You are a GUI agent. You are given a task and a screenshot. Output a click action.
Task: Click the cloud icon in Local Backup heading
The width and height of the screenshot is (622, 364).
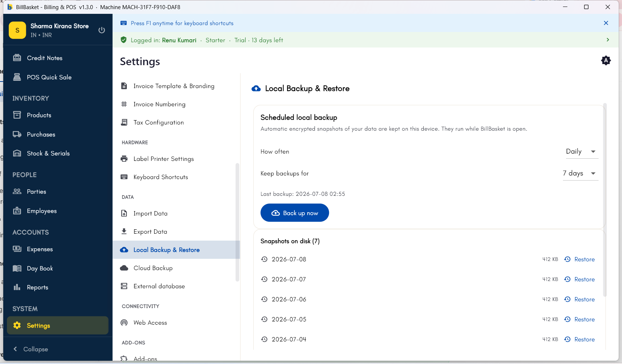point(256,88)
